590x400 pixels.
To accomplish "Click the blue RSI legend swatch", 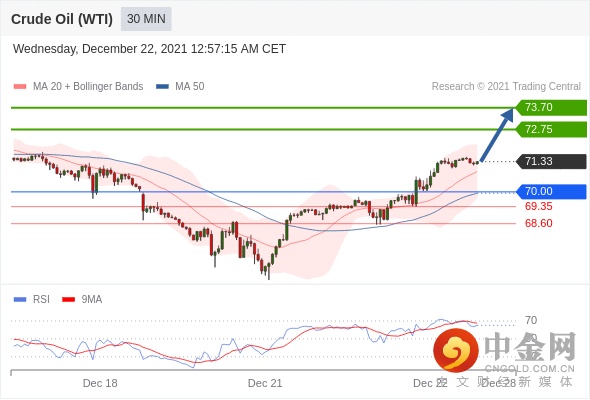I will [20, 300].
